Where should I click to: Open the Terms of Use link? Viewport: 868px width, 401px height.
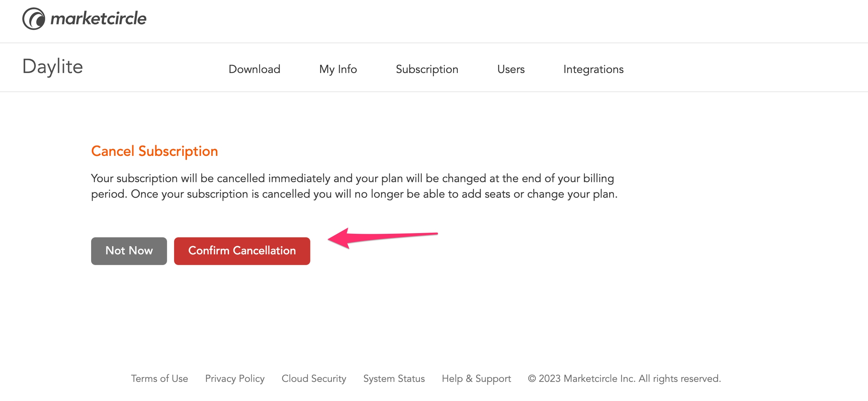[x=159, y=378]
